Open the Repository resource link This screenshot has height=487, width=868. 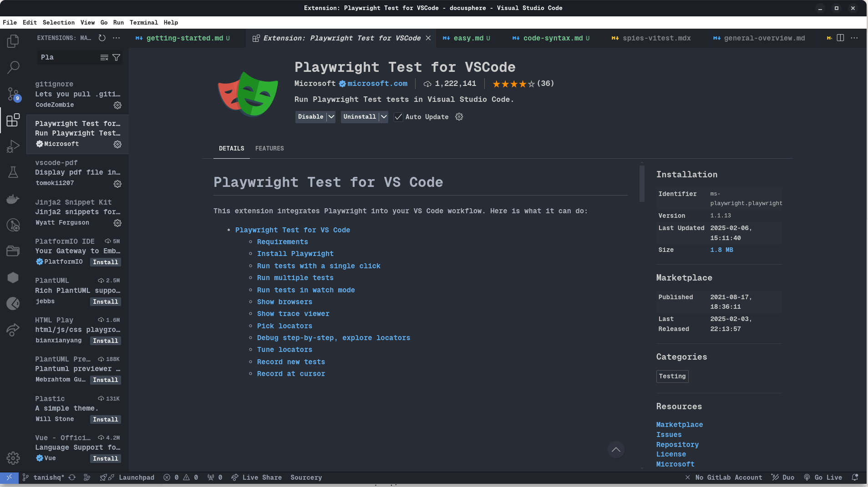pyautogui.click(x=677, y=445)
